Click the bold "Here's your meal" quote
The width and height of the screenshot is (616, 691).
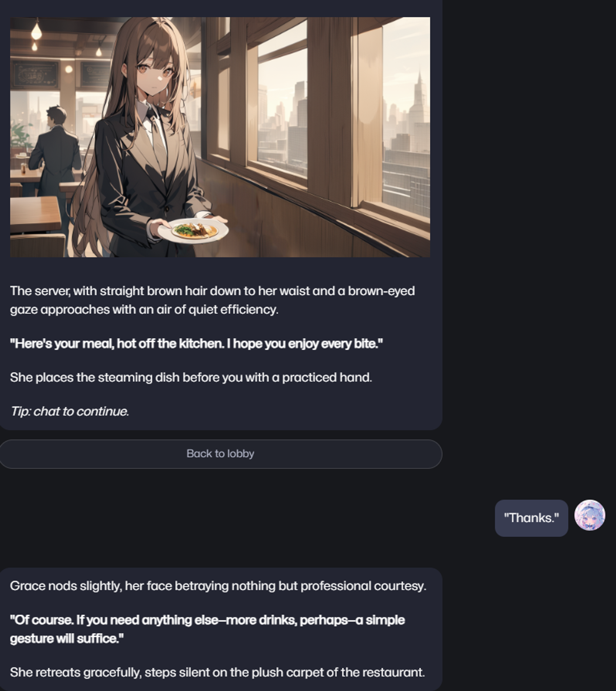(196, 343)
